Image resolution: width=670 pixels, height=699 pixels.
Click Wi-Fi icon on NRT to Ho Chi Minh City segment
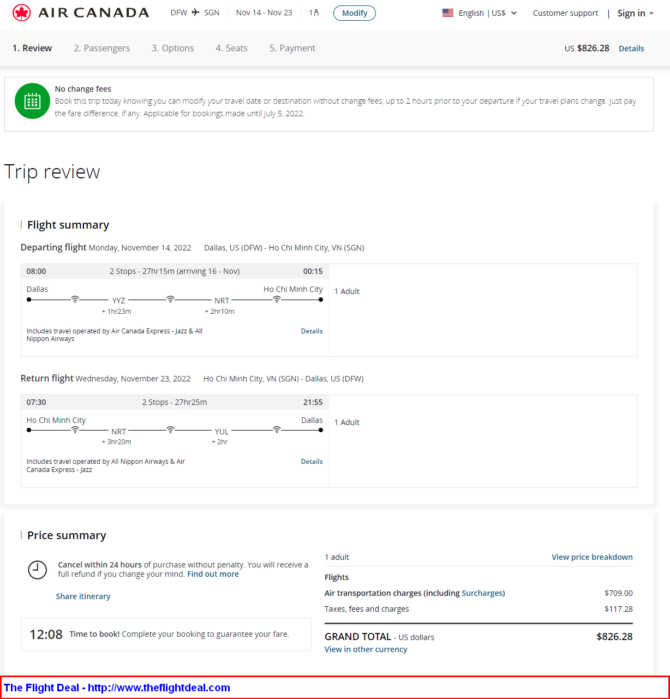277,299
